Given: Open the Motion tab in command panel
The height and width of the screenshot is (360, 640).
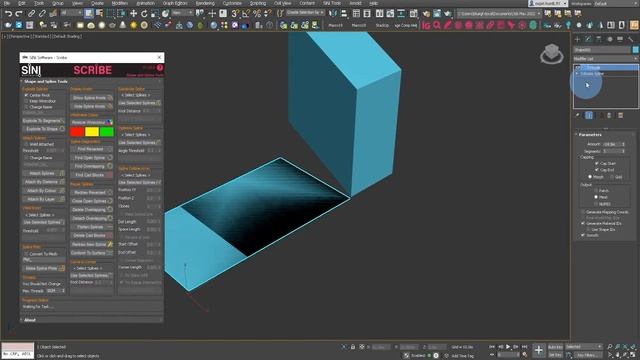Looking at the screenshot, I should pyautogui.click(x=609, y=39).
